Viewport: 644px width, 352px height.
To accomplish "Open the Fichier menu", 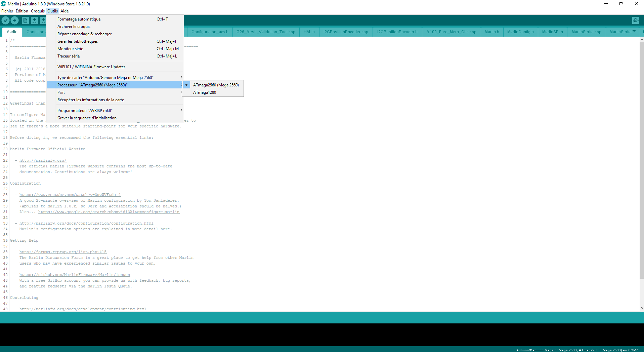I will click(7, 11).
